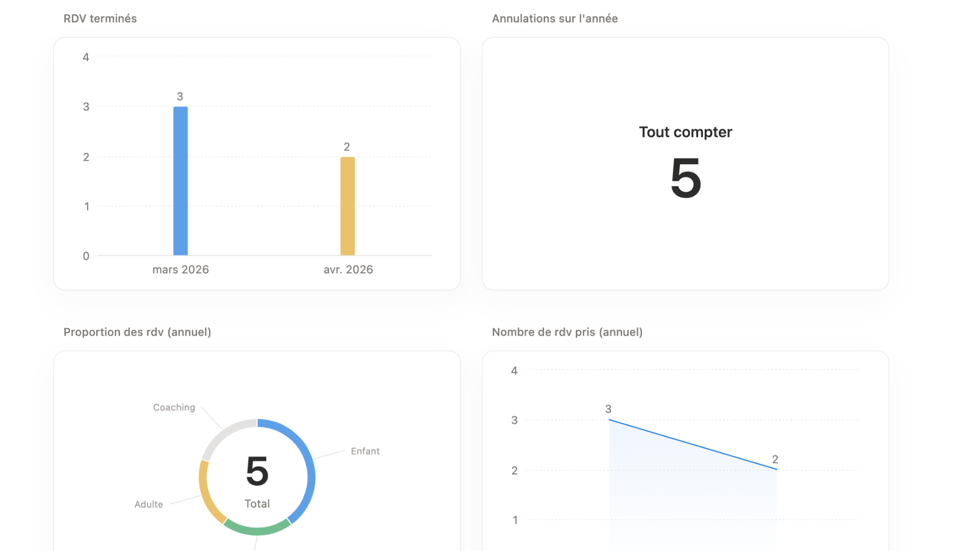Select Nombre de rdv pris (annuel) title

567,332
